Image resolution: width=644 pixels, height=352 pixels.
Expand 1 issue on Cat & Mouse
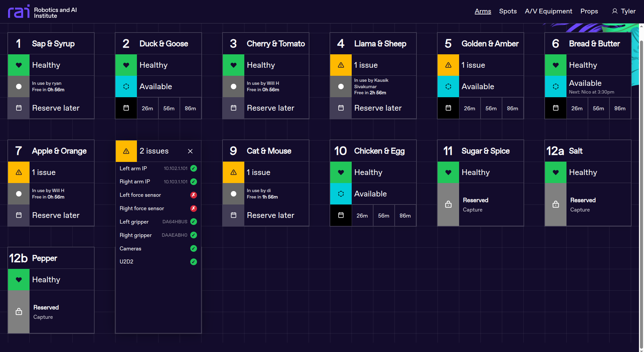pos(266,172)
